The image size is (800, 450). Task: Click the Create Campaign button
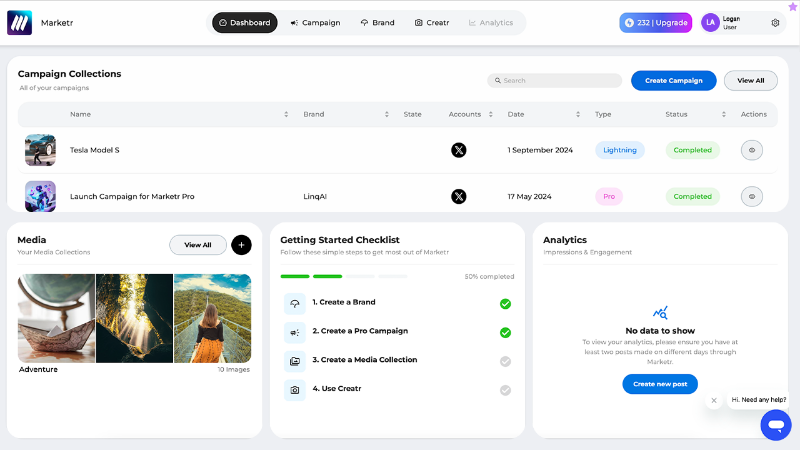pyautogui.click(x=673, y=81)
